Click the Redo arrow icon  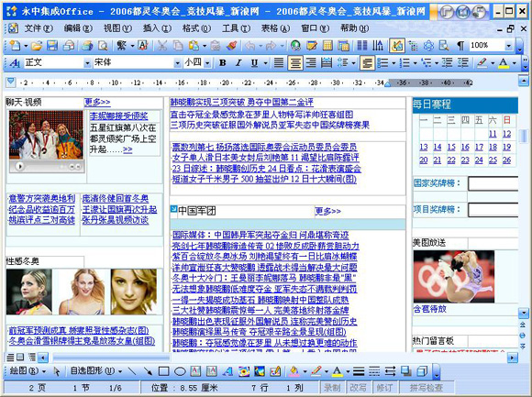click(x=272, y=45)
